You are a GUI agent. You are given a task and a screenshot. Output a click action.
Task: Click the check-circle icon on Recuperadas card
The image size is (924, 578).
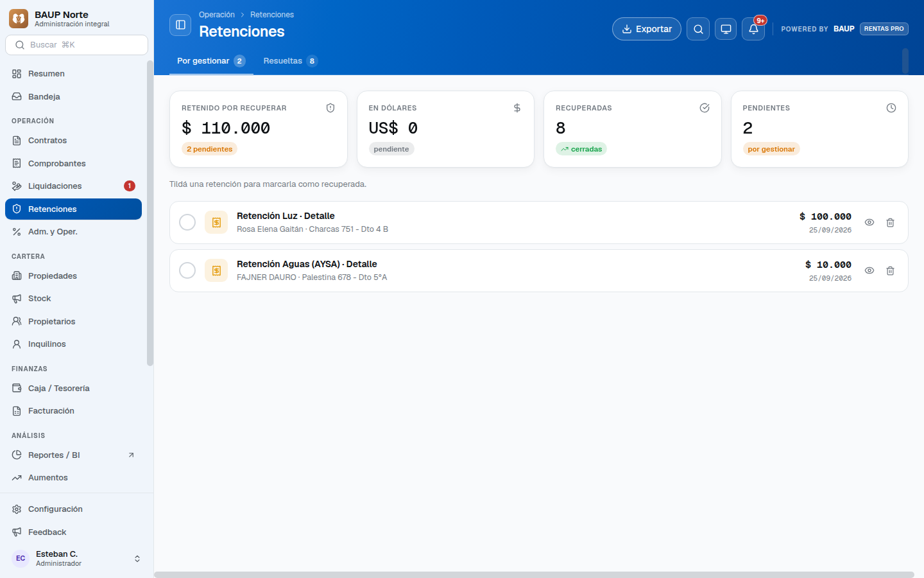coord(705,108)
